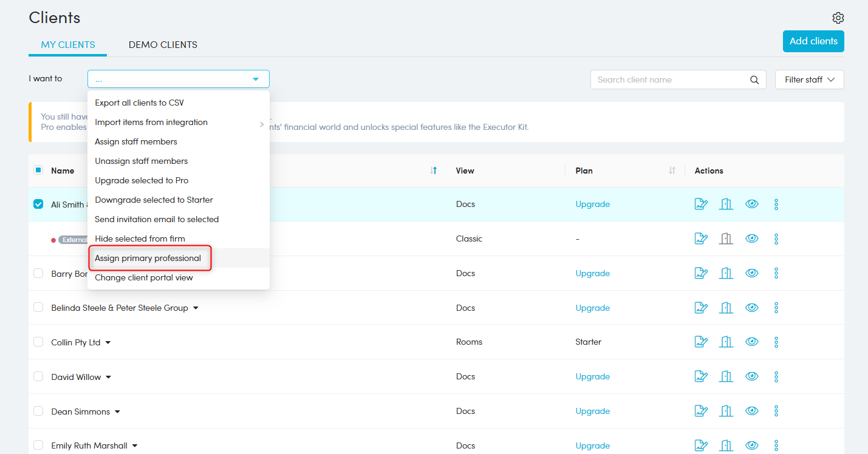Open the door icon for David Willow
The image size is (868, 454).
(726, 377)
